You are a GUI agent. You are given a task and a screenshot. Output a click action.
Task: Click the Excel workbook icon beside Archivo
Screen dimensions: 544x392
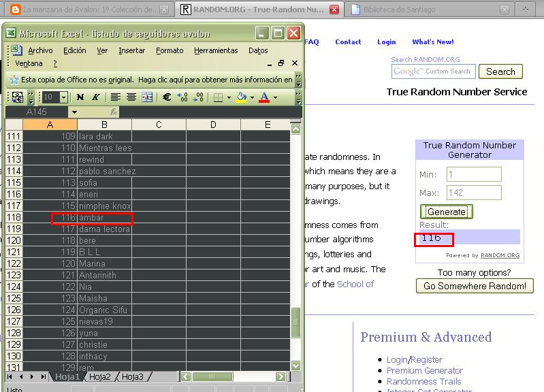point(16,50)
